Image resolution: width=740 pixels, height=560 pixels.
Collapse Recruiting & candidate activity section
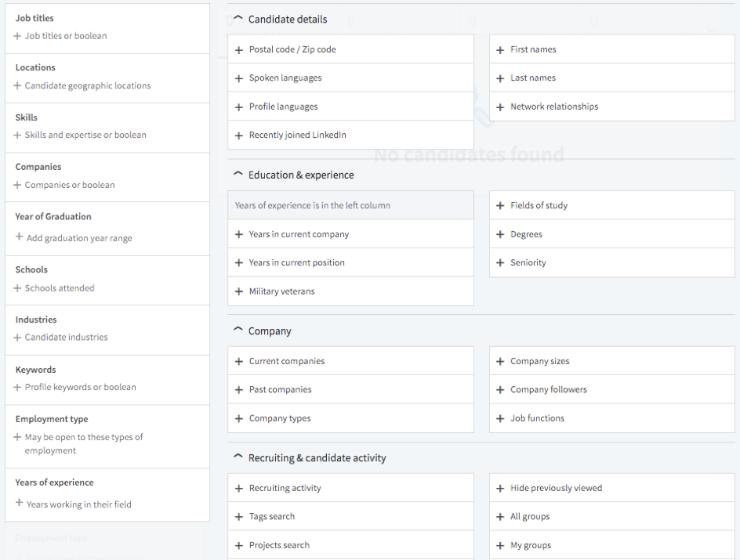click(238, 457)
